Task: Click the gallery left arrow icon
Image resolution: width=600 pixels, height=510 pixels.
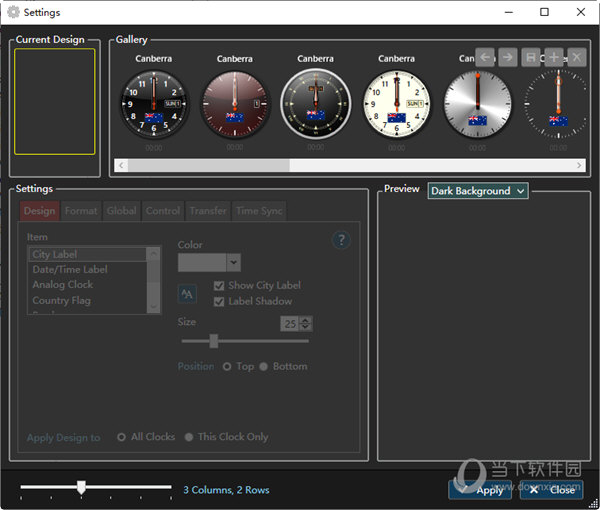Action: [485, 57]
